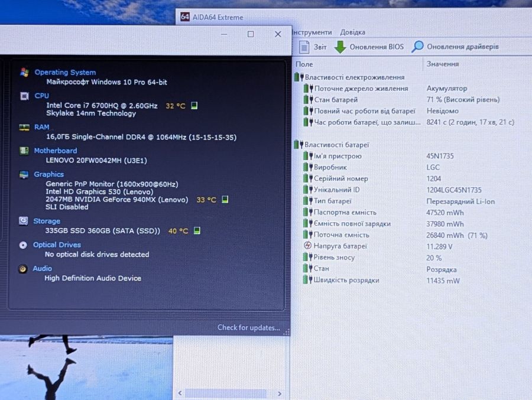The width and height of the screenshot is (532, 400).
Task: Click the Оновлення драйверів toolbar button
Action: 455,47
